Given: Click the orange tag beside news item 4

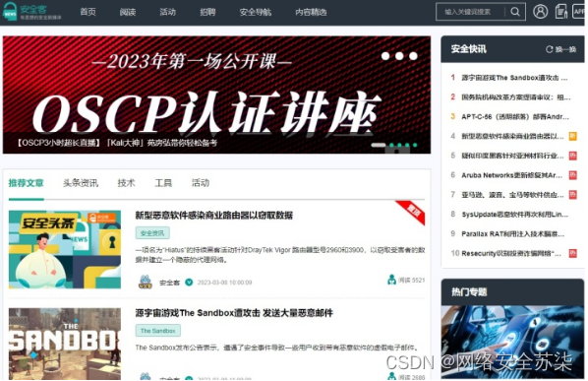Looking at the screenshot, I should (572, 136).
